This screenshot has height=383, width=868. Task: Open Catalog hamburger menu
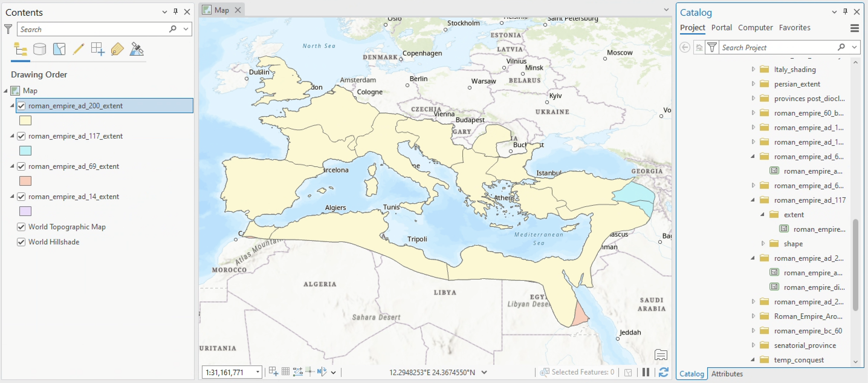coord(854,28)
